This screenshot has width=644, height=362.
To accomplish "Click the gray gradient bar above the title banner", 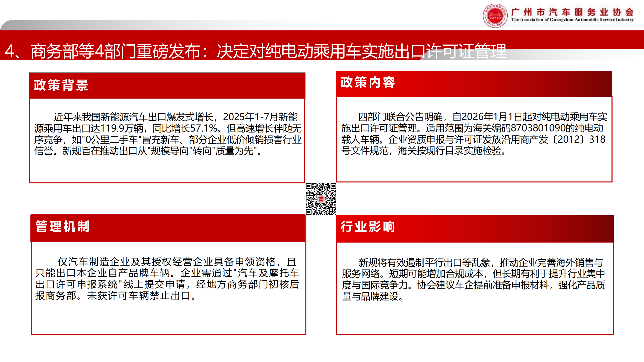I will [125, 25].
